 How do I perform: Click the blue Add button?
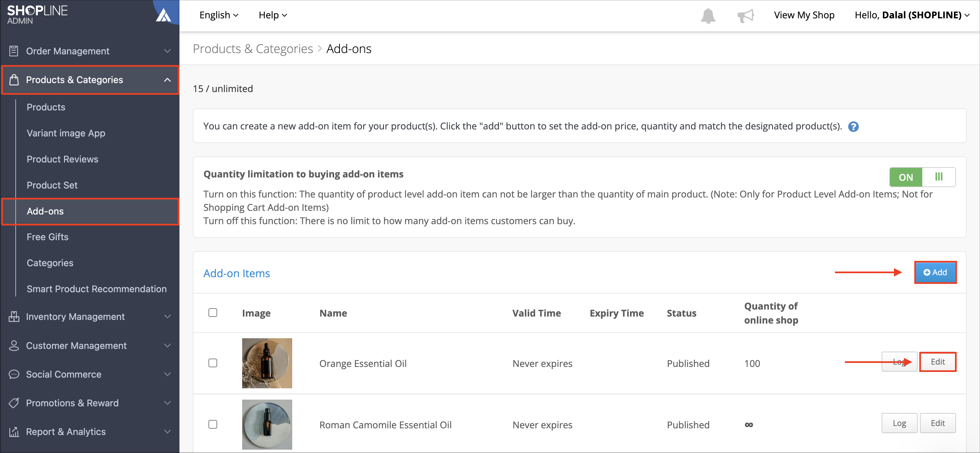click(x=935, y=272)
